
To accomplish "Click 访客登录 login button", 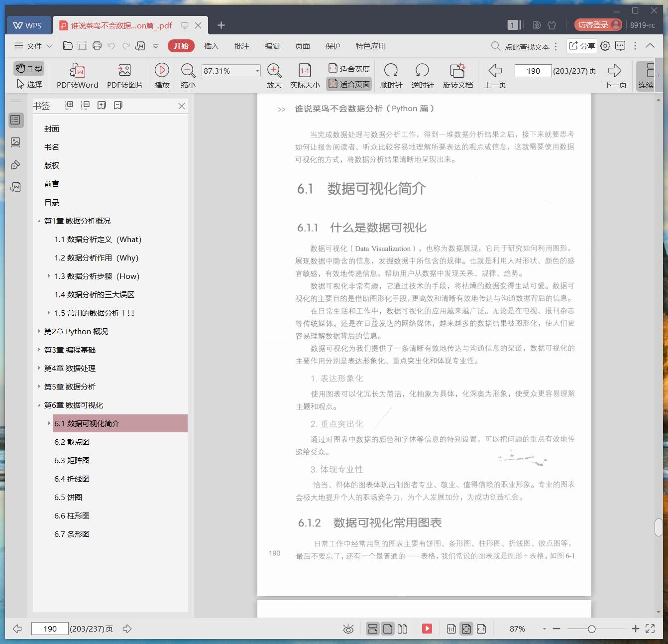I will [598, 25].
